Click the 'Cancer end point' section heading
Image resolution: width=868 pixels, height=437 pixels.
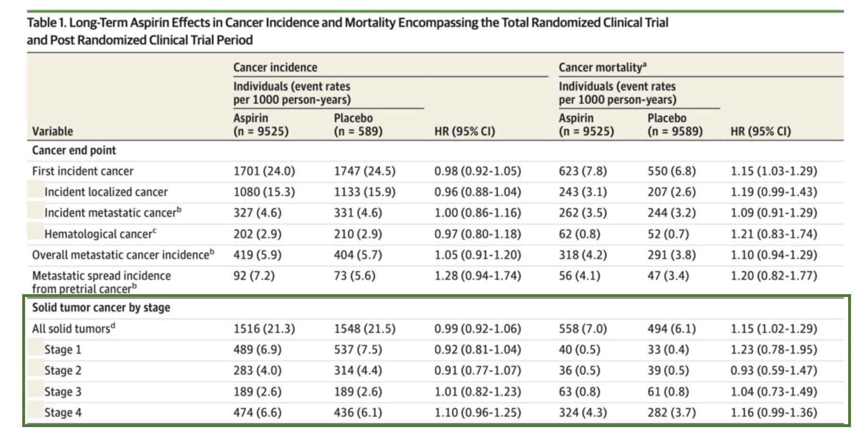[74, 150]
